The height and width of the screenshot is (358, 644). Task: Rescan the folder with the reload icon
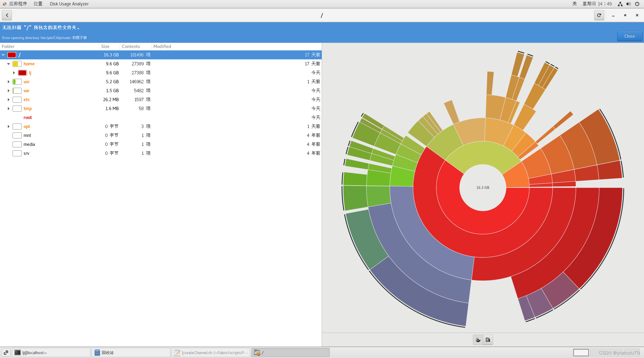(599, 15)
